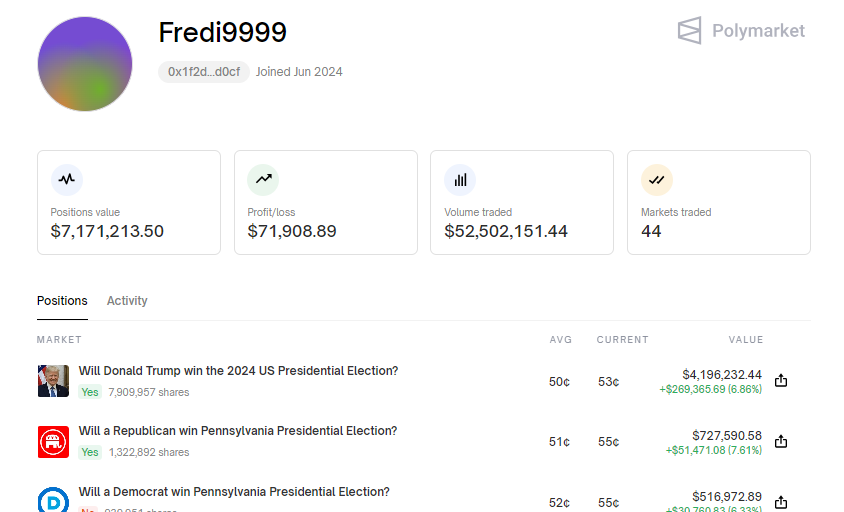This screenshot has width=844, height=512.
Task: Share the Donald Trump election position
Action: coord(782,381)
